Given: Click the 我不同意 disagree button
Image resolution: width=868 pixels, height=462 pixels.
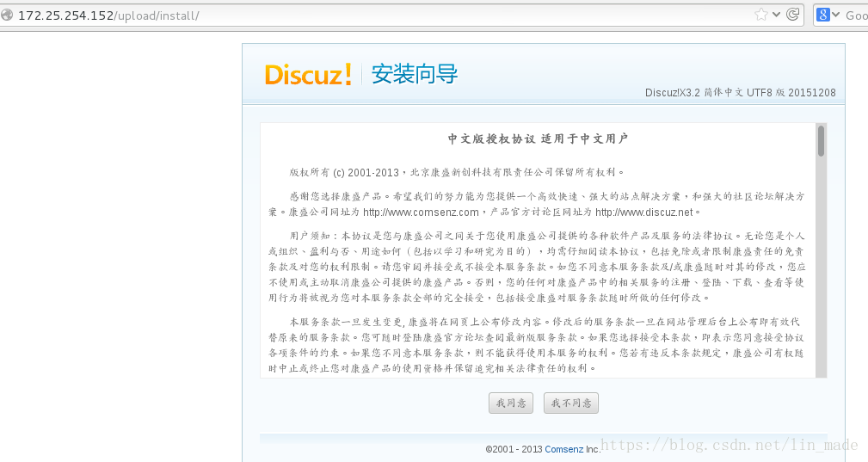Looking at the screenshot, I should (x=570, y=403).
